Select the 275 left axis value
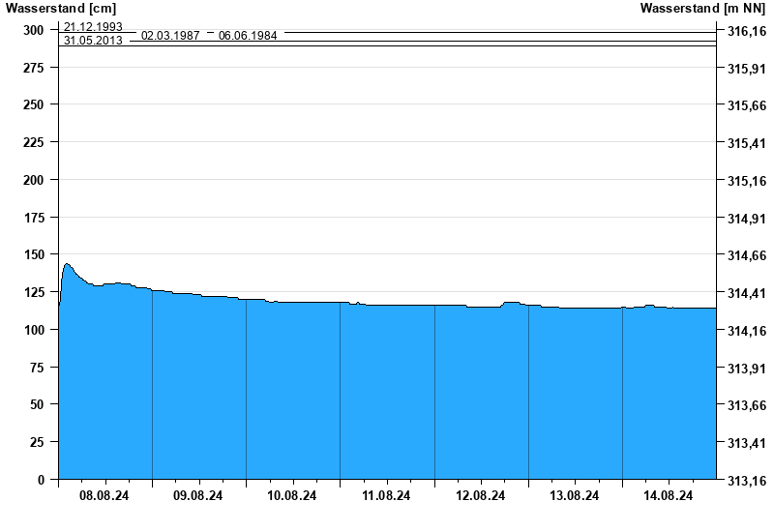 [x=34, y=68]
